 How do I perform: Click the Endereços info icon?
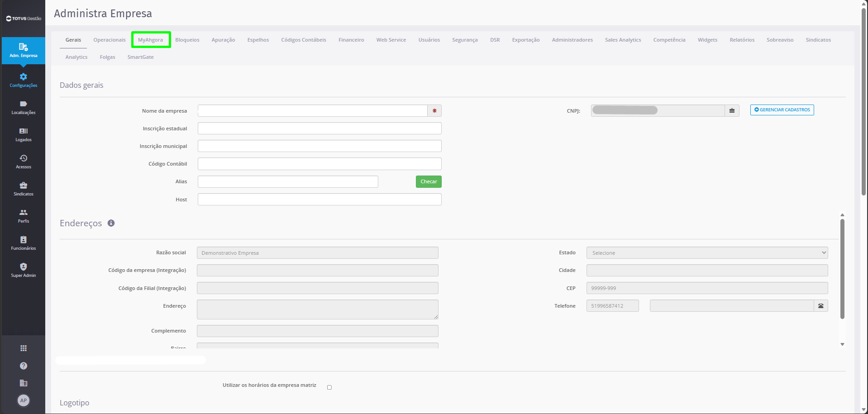[111, 223]
